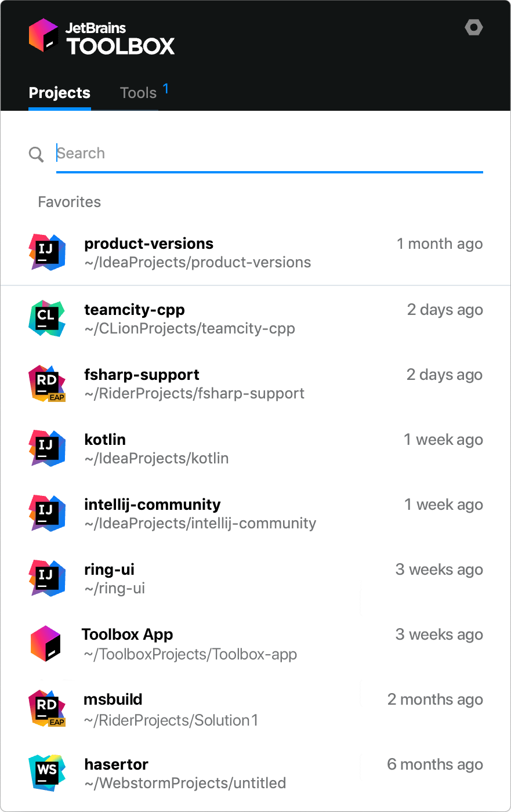The height and width of the screenshot is (812, 511).
Task: Click Rider EAP icon for msbuild
Action: pos(47,708)
